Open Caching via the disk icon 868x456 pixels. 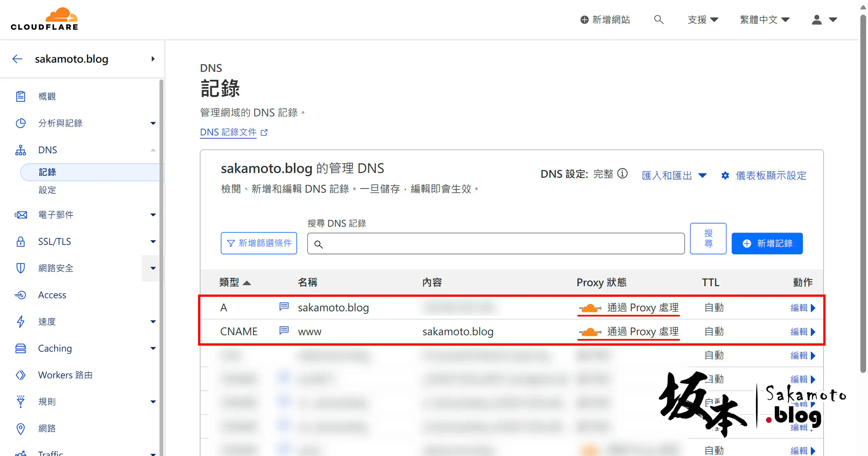pos(21,348)
